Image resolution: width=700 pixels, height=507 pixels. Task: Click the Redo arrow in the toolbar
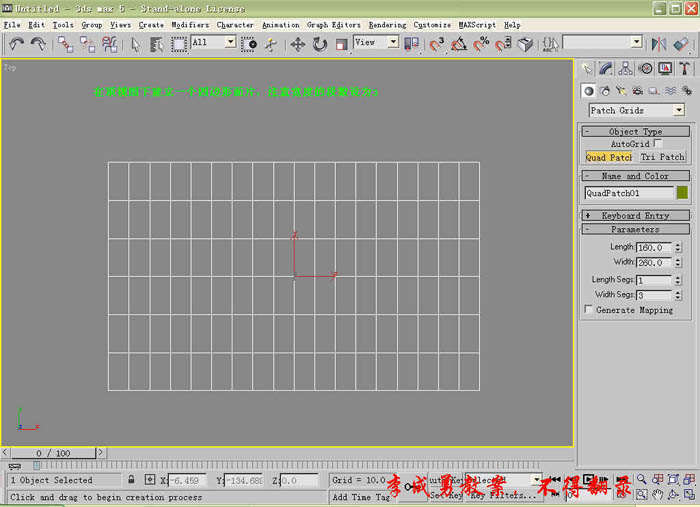coord(38,44)
